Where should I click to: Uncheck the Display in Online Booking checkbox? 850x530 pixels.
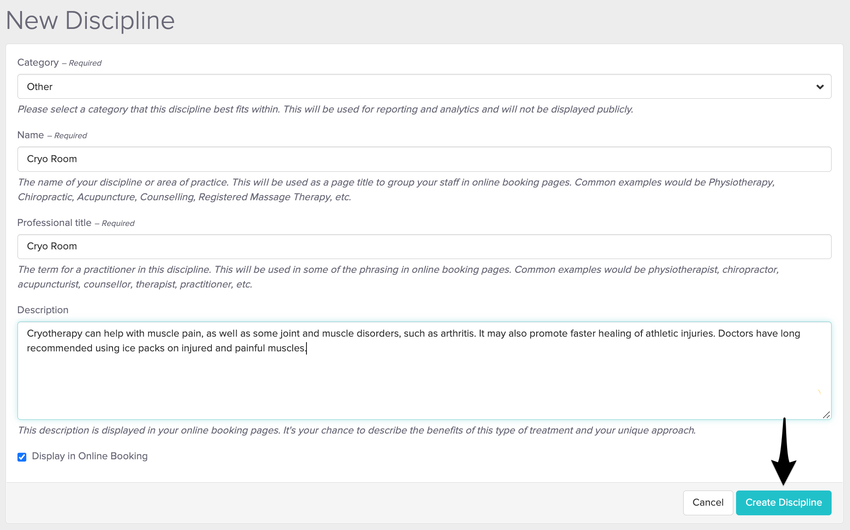22,457
